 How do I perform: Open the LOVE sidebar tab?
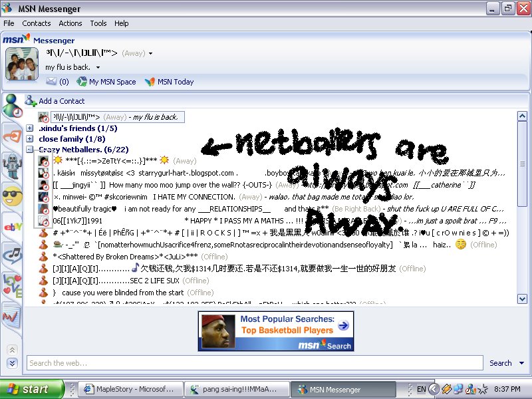(x=12, y=285)
